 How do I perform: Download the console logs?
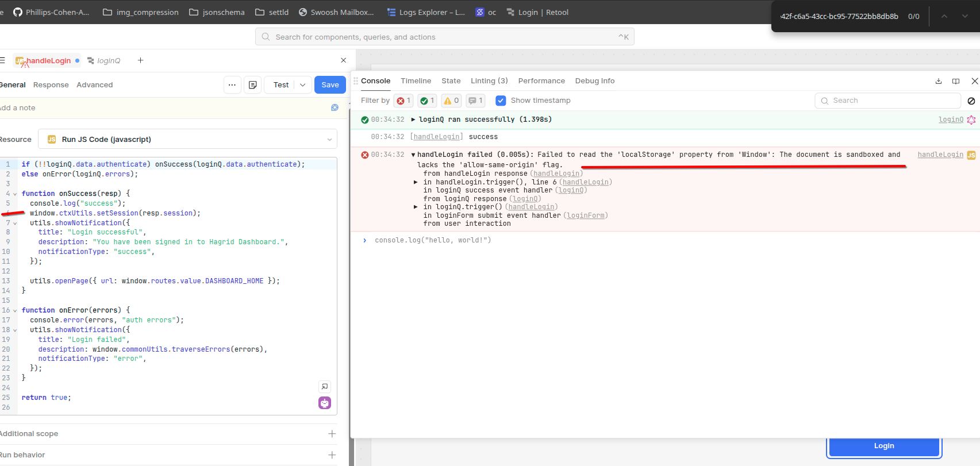coord(938,81)
